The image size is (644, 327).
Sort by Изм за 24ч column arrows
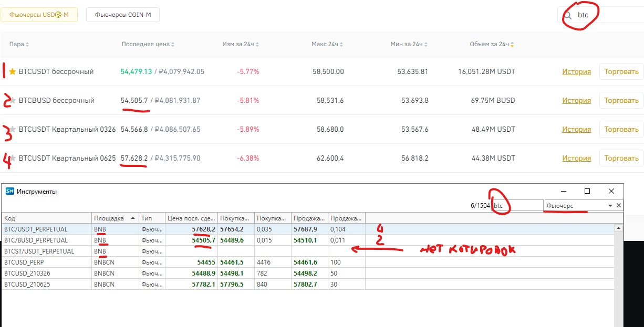(257, 45)
